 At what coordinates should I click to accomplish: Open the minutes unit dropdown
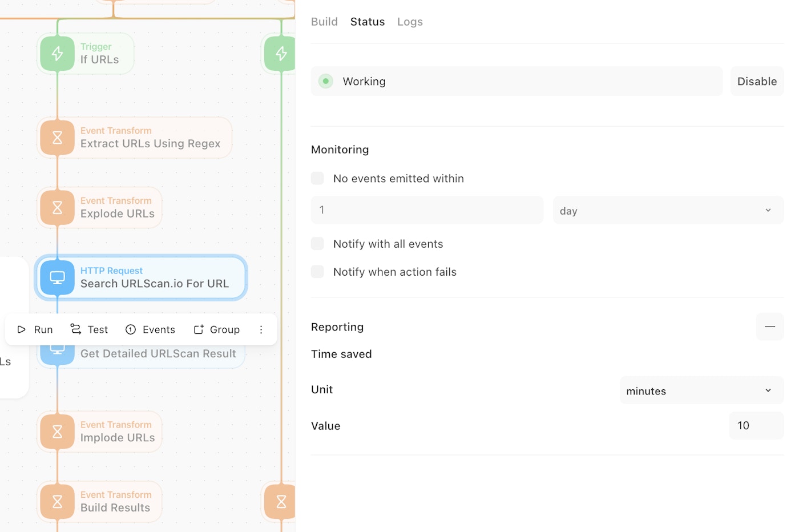pyautogui.click(x=701, y=391)
